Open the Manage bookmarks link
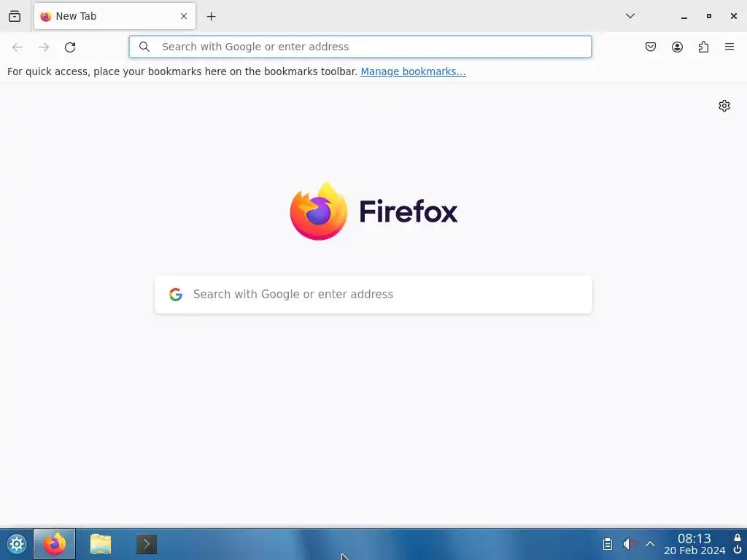Viewport: 747px width, 560px height. pyautogui.click(x=413, y=71)
